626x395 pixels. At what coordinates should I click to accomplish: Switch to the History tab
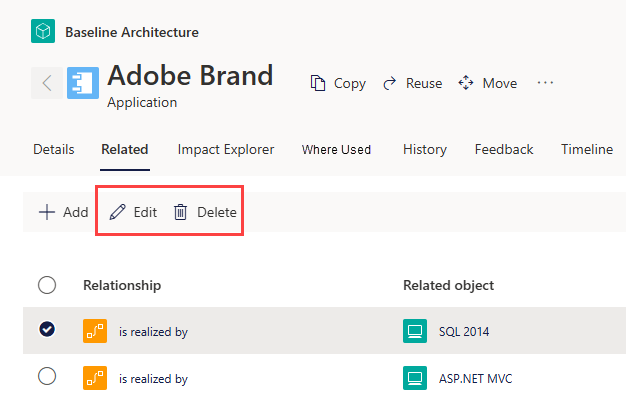pyautogui.click(x=425, y=149)
